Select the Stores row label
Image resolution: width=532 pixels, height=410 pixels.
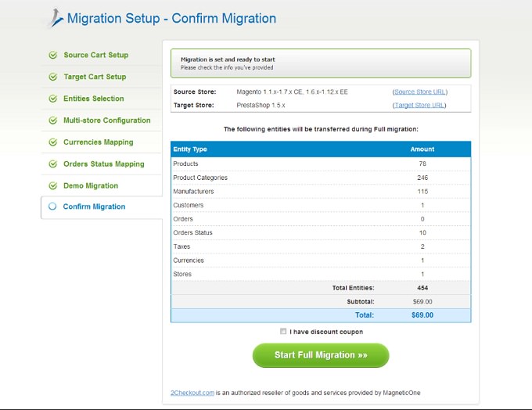click(x=182, y=274)
